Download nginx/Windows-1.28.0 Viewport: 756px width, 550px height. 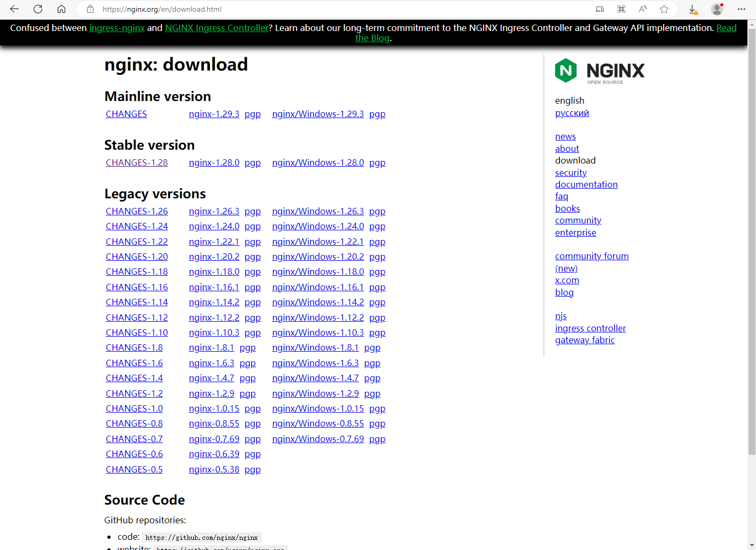click(x=318, y=162)
